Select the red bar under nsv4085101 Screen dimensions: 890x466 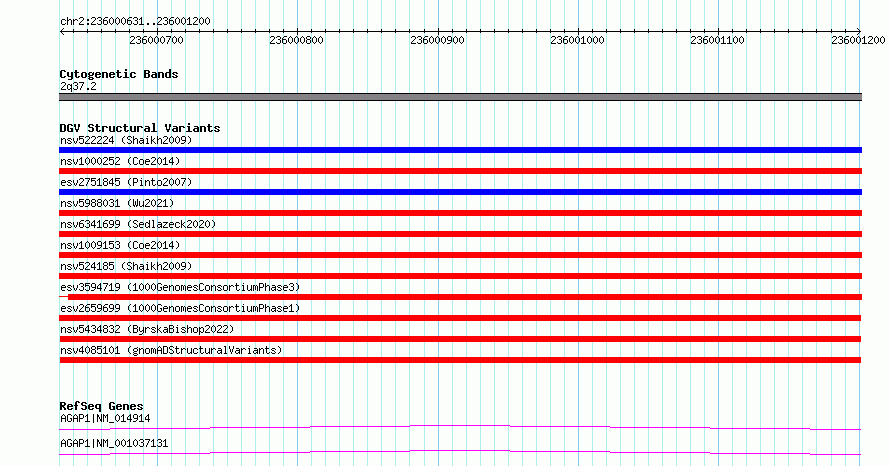tap(460, 360)
